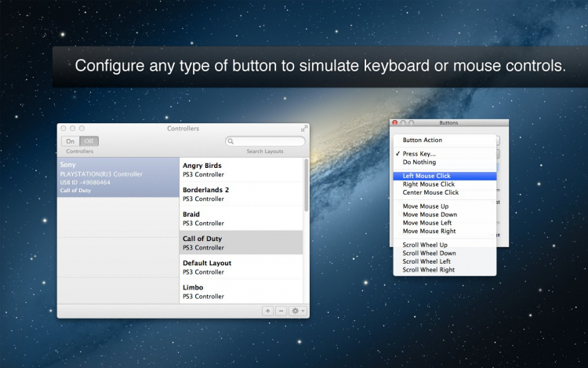Image resolution: width=588 pixels, height=368 pixels.
Task: Choose Right Mouse Click action
Action: point(445,184)
